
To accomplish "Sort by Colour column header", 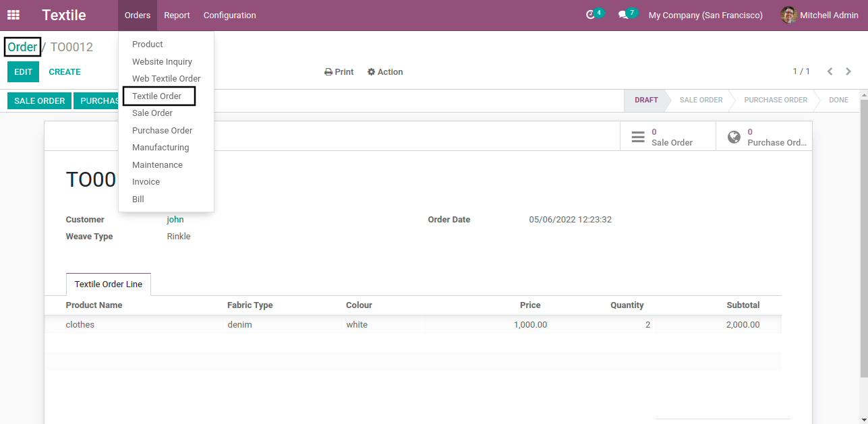I will click(359, 305).
